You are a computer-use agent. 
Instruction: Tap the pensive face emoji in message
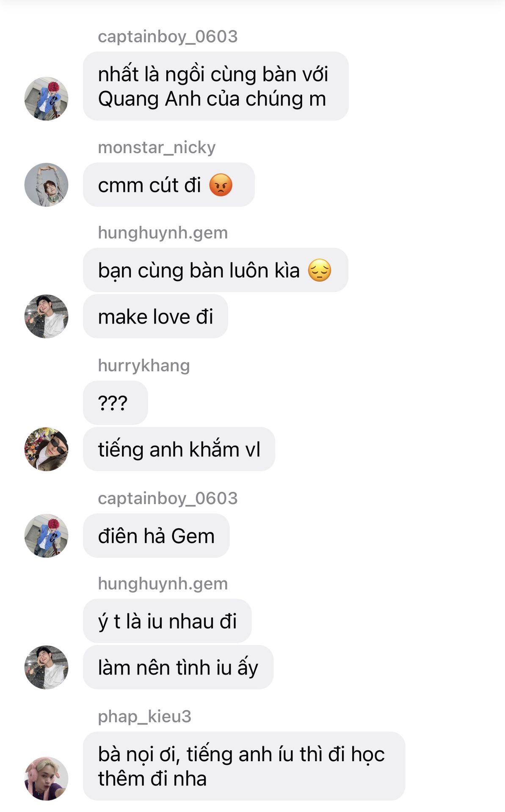pyautogui.click(x=320, y=270)
